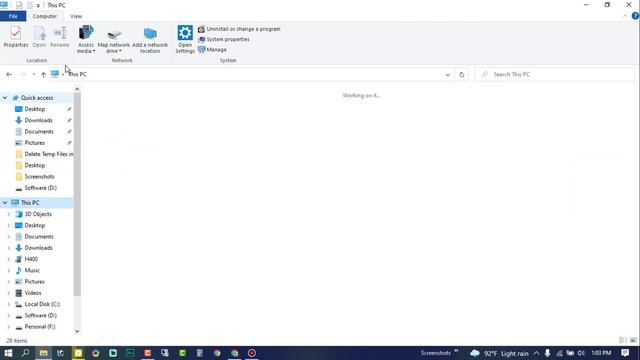Viewport: 640px width, 360px height.
Task: Click the File Explorer taskbar icon
Action: [43, 353]
